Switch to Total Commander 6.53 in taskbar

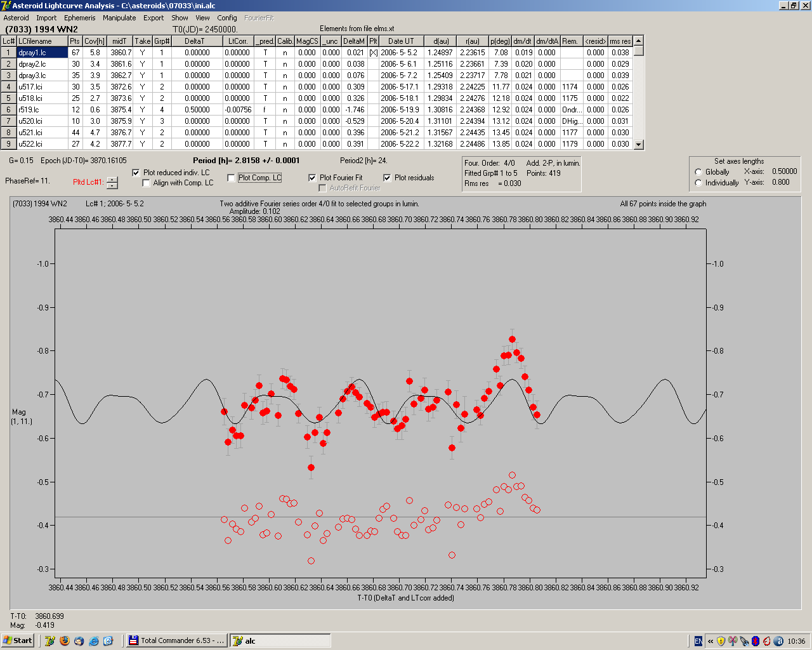tap(176, 640)
